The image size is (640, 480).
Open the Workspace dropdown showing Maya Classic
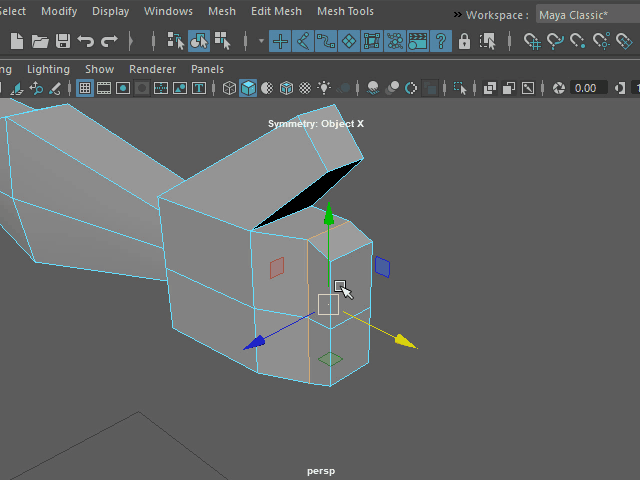point(587,15)
